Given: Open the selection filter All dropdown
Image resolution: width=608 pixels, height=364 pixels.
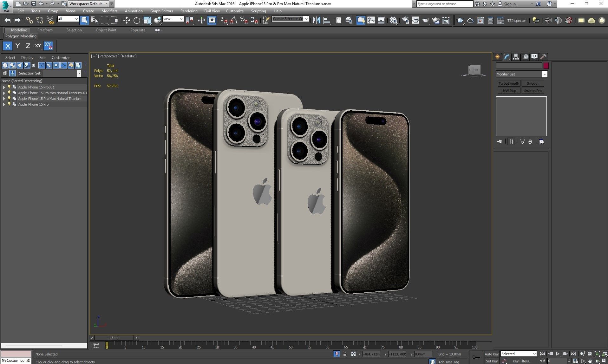Looking at the screenshot, I should (x=68, y=19).
